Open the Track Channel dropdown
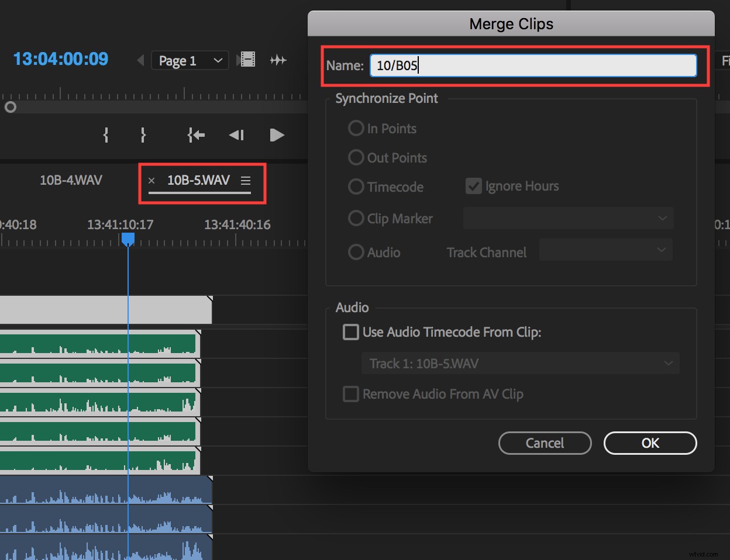 pos(605,250)
